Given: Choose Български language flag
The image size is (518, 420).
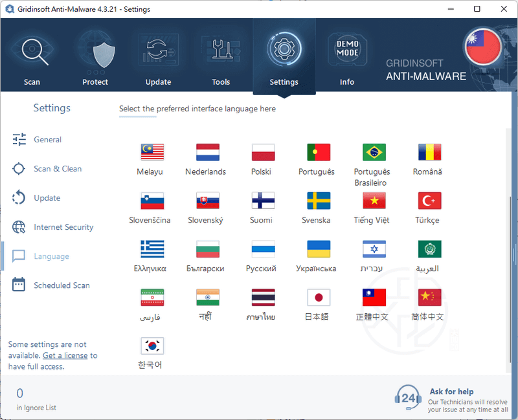Looking at the screenshot, I should [208, 249].
